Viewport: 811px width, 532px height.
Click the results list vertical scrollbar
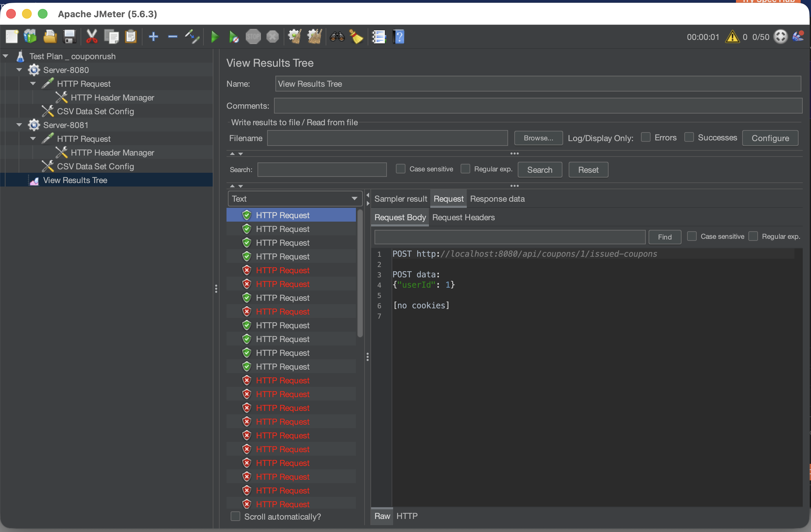pyautogui.click(x=360, y=274)
